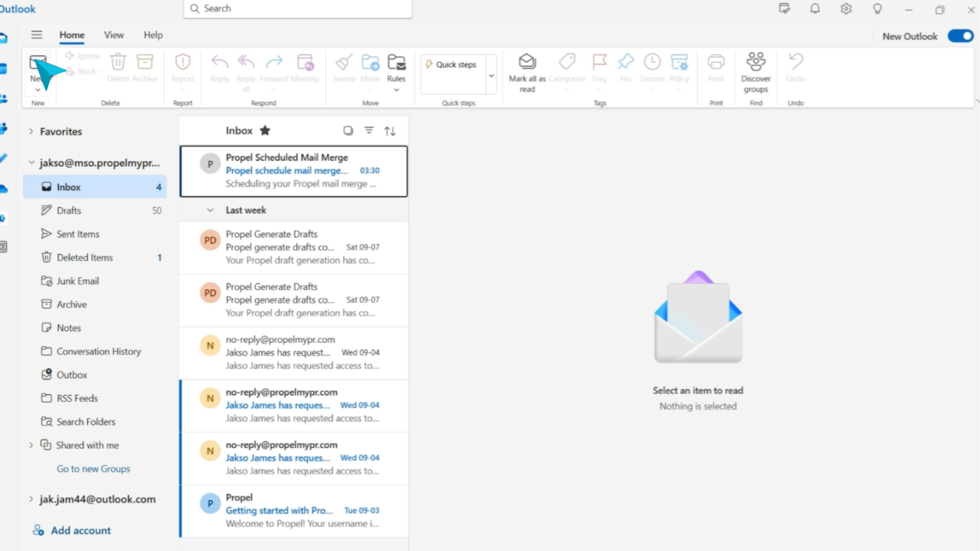Open the New mail dropdown arrow
The image size is (980, 551).
(x=38, y=90)
